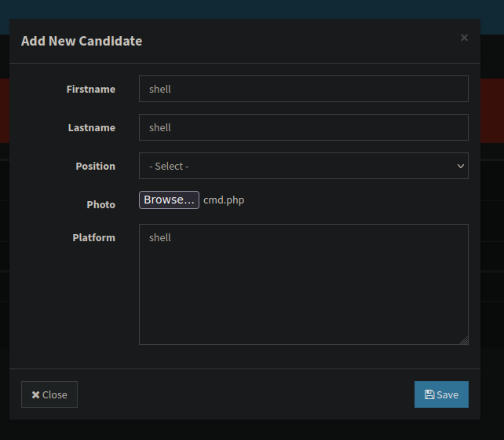504x440 pixels.
Task: Click the Lastname field label
Action: pos(91,127)
